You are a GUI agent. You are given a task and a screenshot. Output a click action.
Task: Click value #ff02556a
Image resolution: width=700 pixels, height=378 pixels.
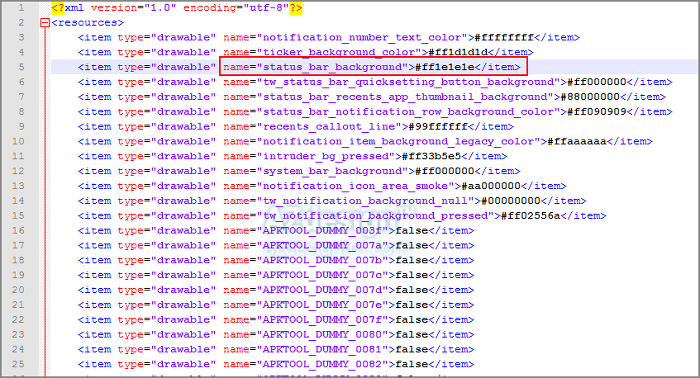click(x=531, y=216)
